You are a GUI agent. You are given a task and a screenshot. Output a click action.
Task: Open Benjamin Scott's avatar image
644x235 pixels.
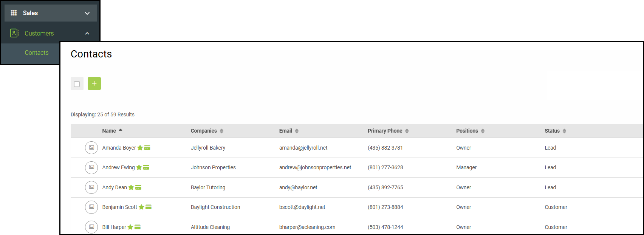(x=91, y=207)
